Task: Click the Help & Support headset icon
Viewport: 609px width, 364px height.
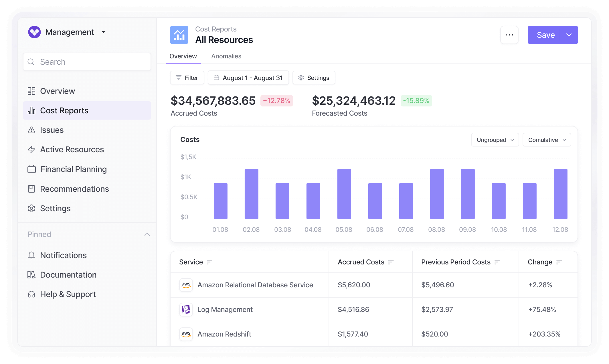Action: [31, 294]
